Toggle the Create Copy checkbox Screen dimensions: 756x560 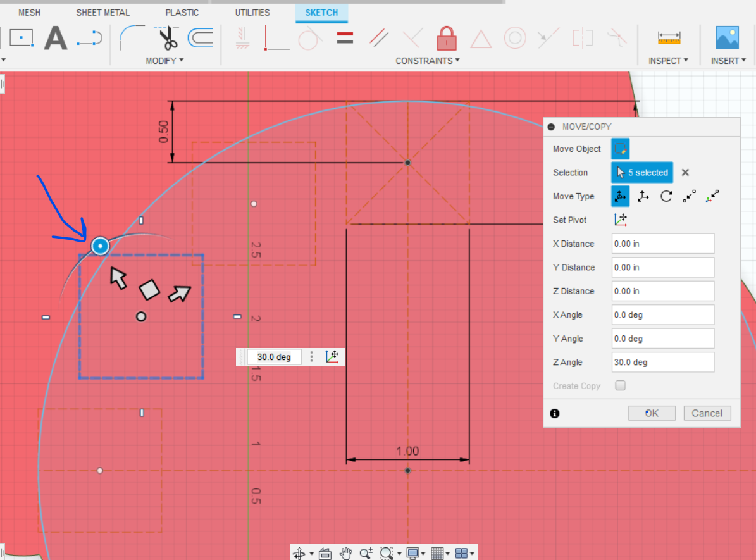click(x=620, y=385)
